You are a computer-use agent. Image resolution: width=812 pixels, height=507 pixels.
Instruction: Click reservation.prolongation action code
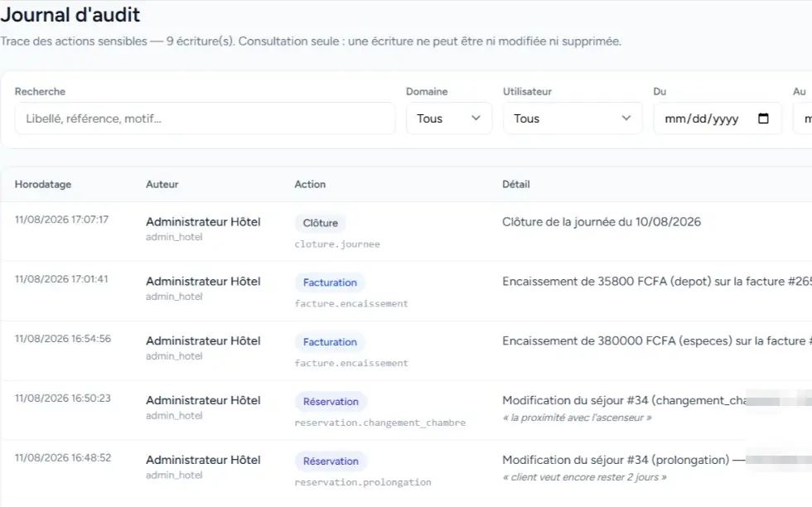click(363, 482)
